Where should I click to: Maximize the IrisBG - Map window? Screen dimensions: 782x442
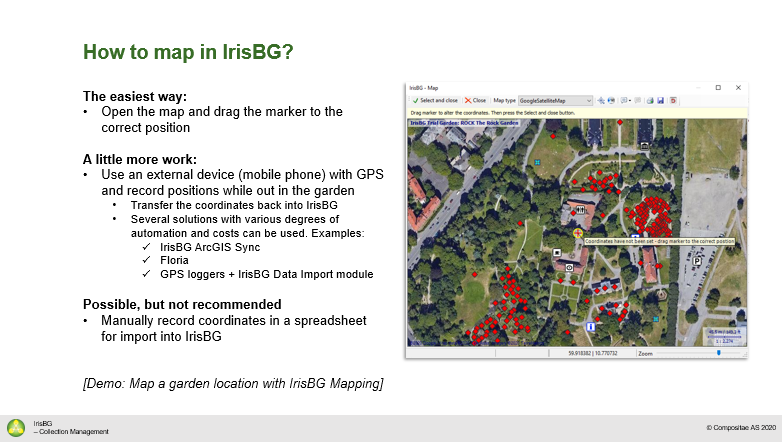[x=718, y=87]
